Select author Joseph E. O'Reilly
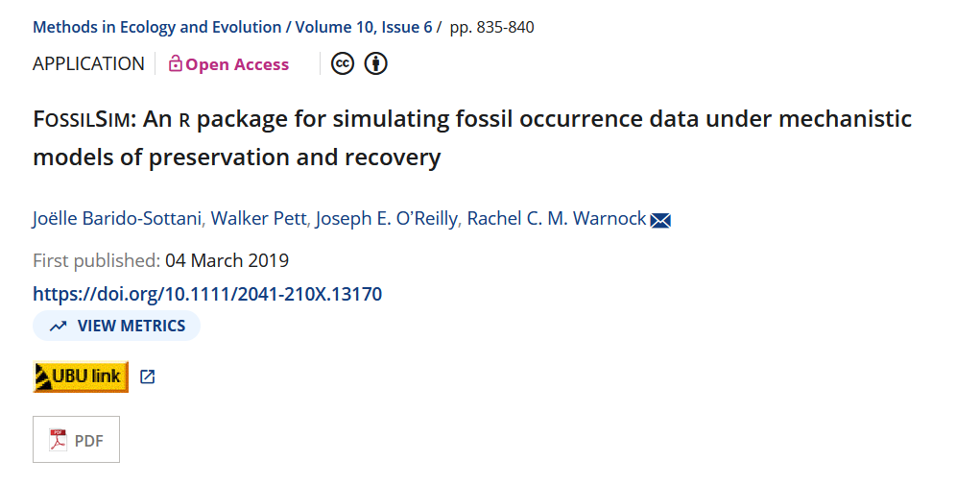980x485 pixels. tap(387, 218)
